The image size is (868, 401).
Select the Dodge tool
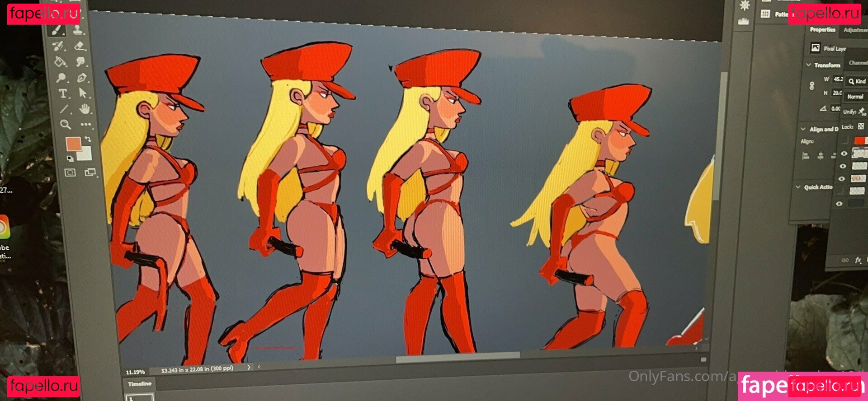(61, 78)
